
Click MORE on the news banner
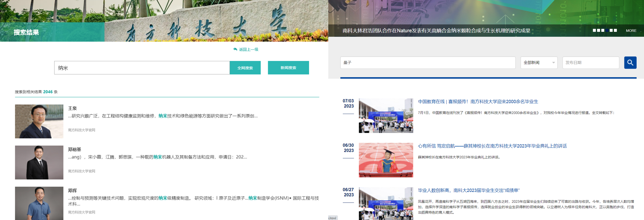click(631, 31)
